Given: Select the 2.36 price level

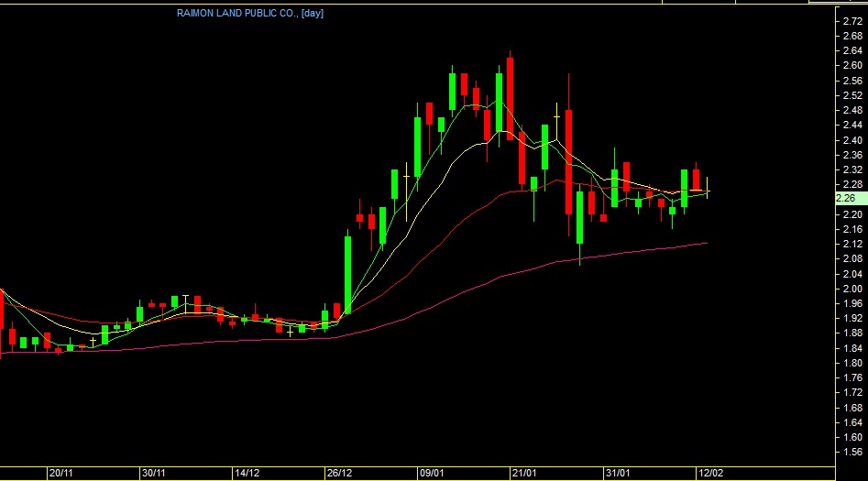Looking at the screenshot, I should click(852, 155).
